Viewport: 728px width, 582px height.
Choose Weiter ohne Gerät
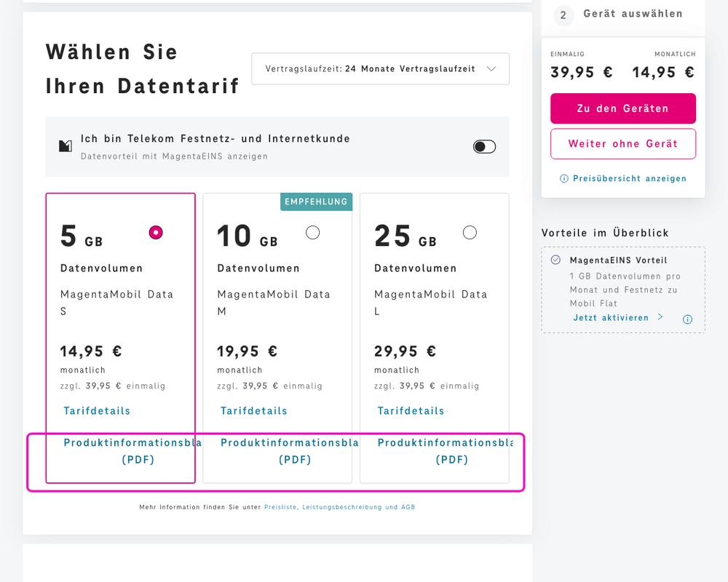point(623,144)
